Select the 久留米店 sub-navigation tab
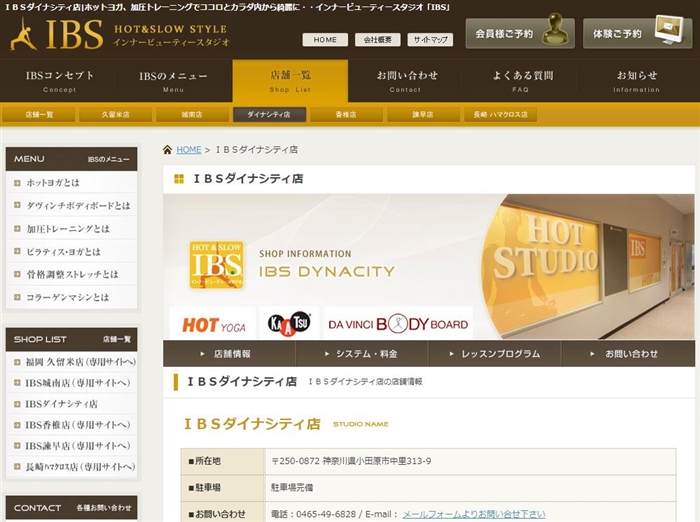 click(115, 114)
